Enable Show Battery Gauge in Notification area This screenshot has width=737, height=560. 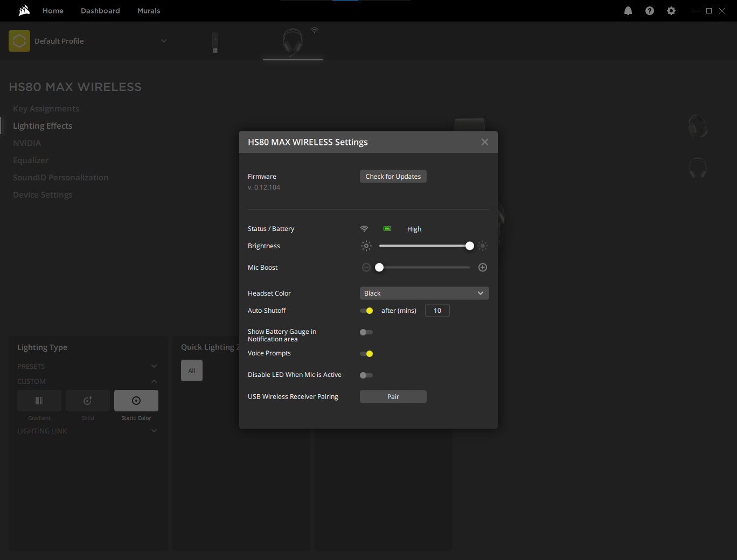click(x=366, y=332)
